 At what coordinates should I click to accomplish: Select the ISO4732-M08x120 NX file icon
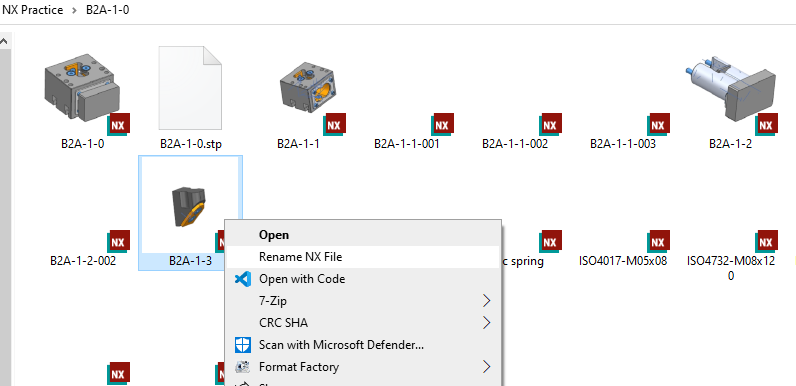tap(766, 241)
